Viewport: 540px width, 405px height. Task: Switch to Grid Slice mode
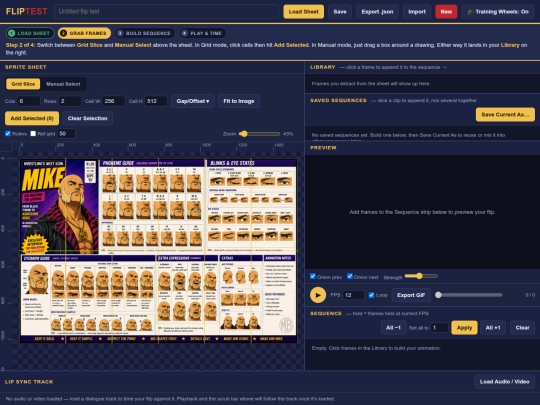(x=23, y=84)
